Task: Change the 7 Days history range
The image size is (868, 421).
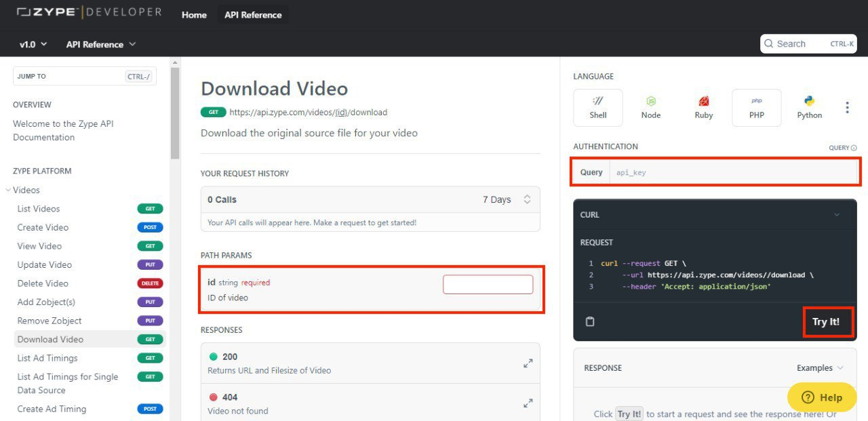Action: 507,199
